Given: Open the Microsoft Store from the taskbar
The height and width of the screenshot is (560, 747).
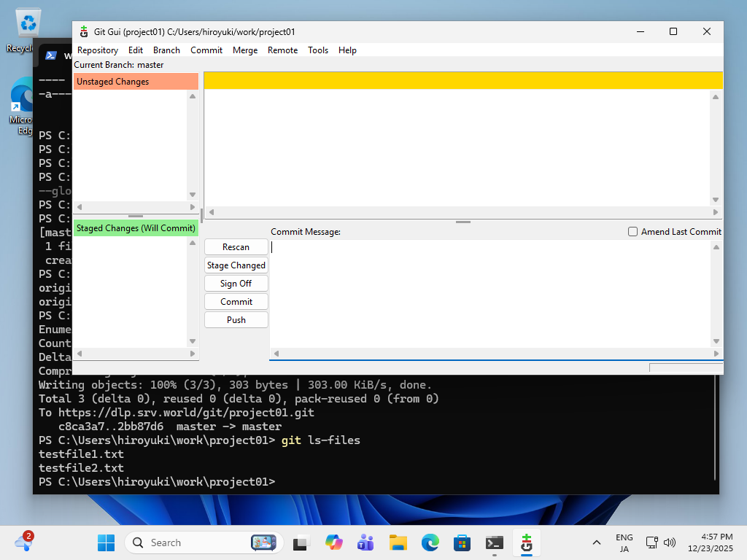Looking at the screenshot, I should pyautogui.click(x=462, y=542).
